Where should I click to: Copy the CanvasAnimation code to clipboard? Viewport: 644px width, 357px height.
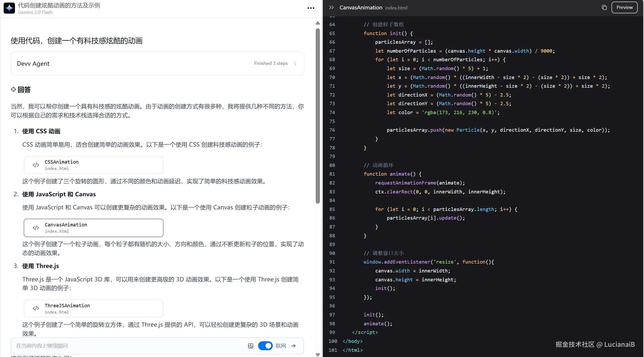pos(604,8)
